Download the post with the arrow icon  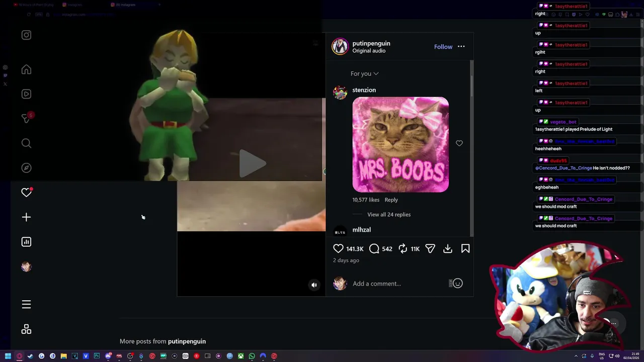448,248
